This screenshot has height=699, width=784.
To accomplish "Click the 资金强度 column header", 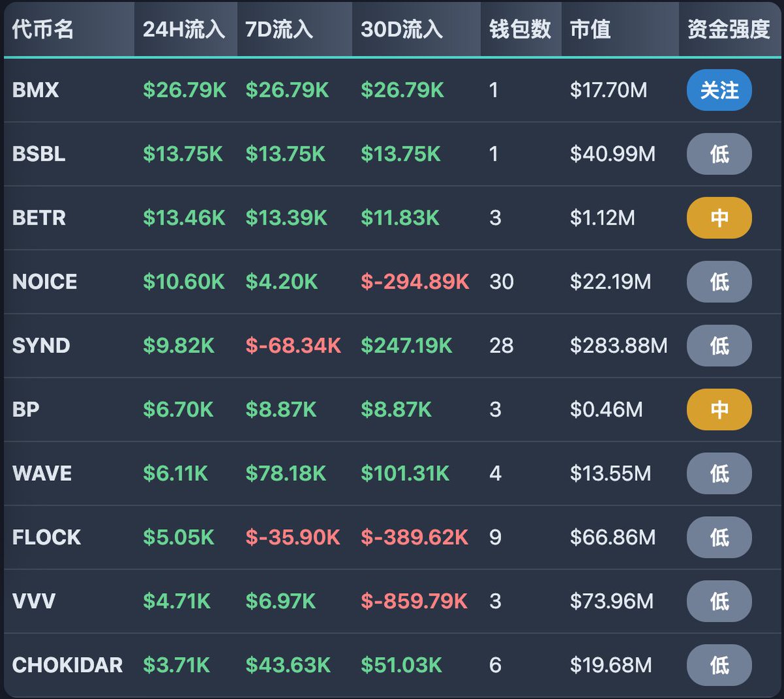I will [x=728, y=29].
